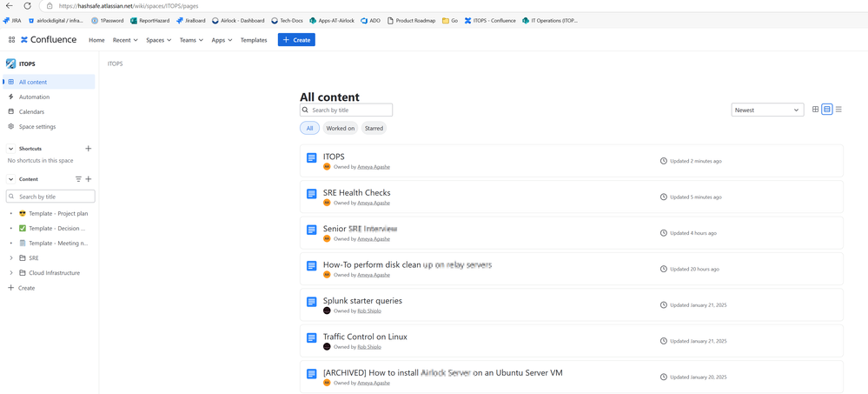868x394 pixels.
Task: Select All content in the sidebar
Action: tap(50, 82)
